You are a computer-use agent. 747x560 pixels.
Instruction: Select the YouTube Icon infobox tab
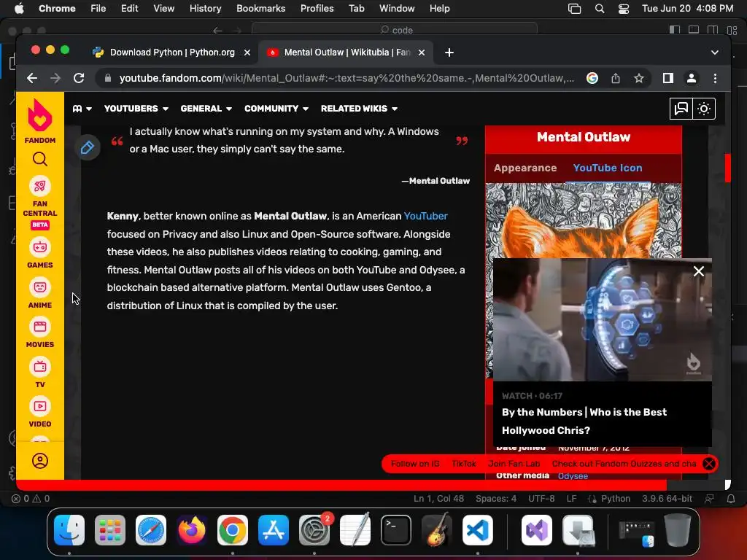pos(608,168)
